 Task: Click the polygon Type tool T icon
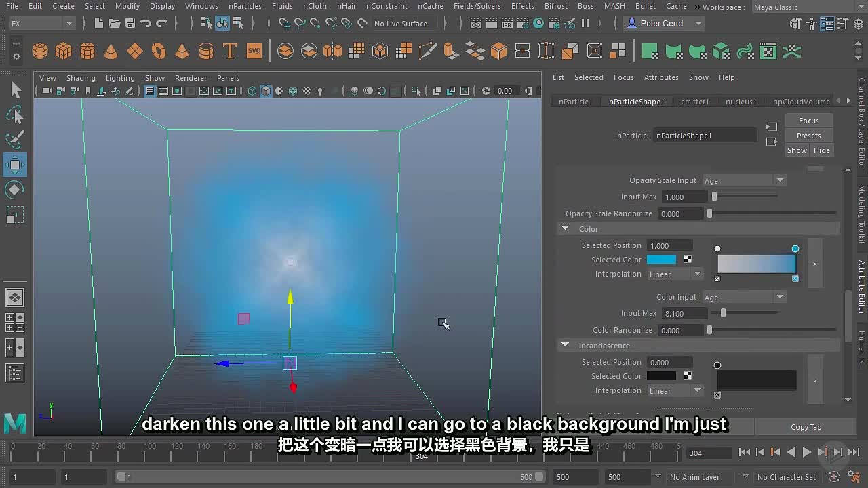(230, 51)
